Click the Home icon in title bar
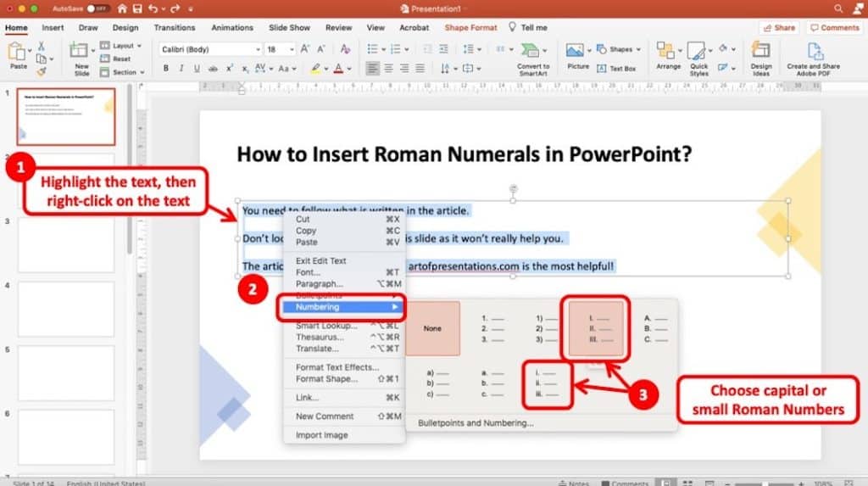 click(x=122, y=8)
